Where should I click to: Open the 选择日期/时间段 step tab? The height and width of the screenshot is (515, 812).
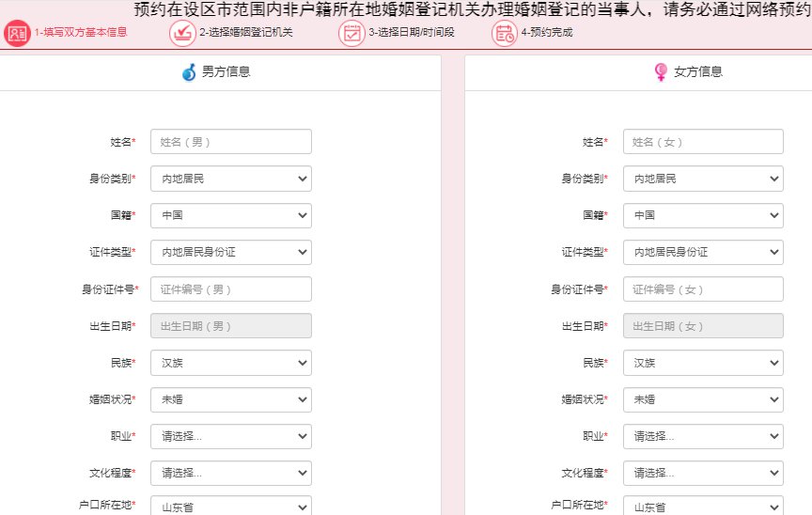pos(411,33)
